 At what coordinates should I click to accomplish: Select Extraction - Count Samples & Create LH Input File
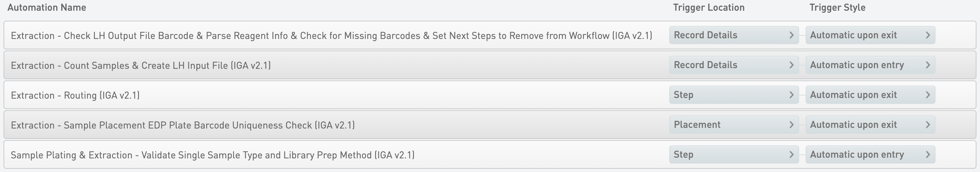pos(141,66)
